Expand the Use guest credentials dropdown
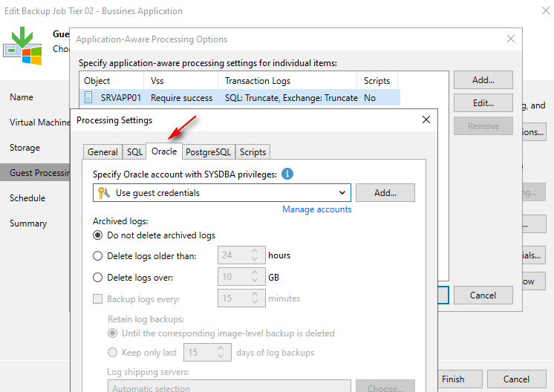 [342, 193]
